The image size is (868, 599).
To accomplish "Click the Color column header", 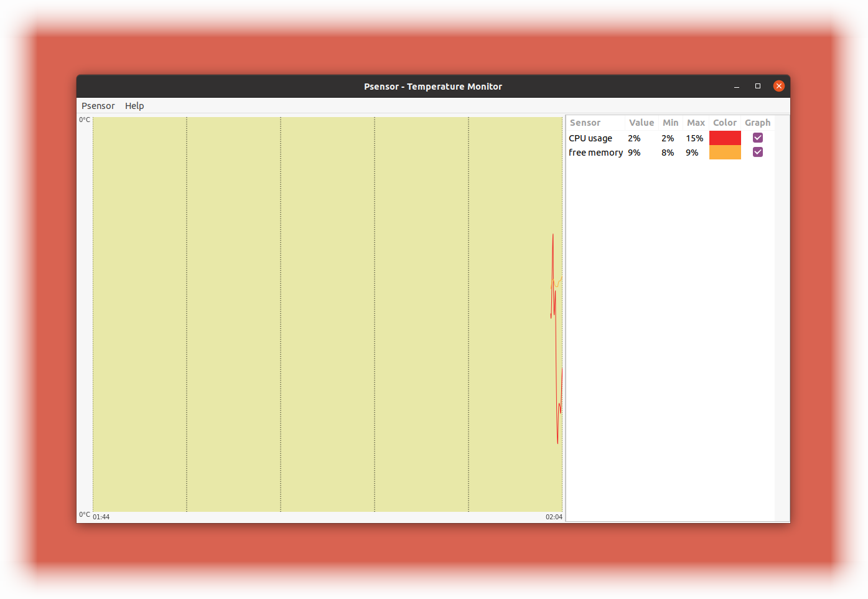I will pyautogui.click(x=725, y=123).
